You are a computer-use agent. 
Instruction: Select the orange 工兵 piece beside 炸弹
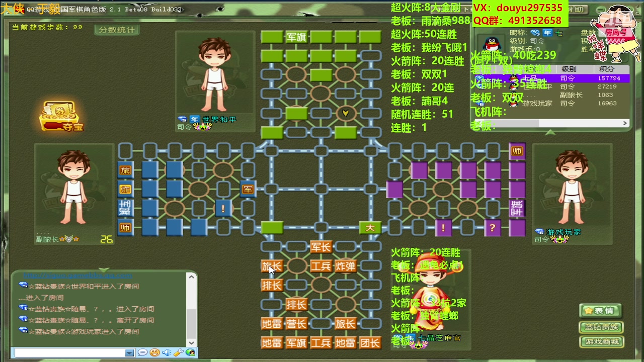point(320,266)
